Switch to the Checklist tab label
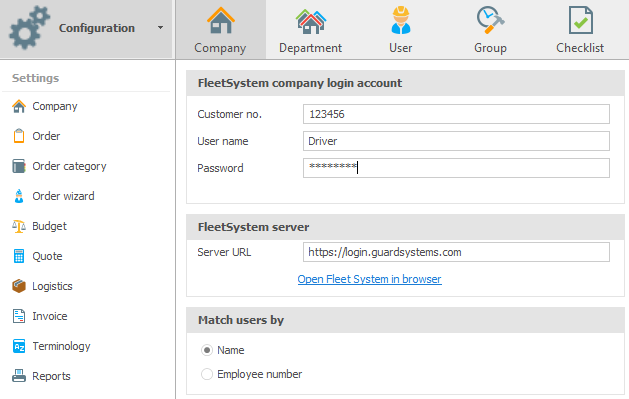Image resolution: width=629 pixels, height=399 pixels. tap(580, 48)
